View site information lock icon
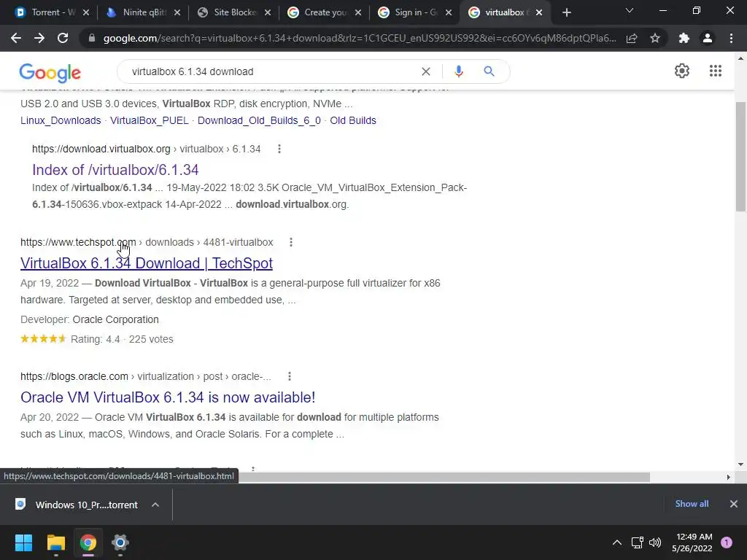The width and height of the screenshot is (747, 560). [x=92, y=38]
